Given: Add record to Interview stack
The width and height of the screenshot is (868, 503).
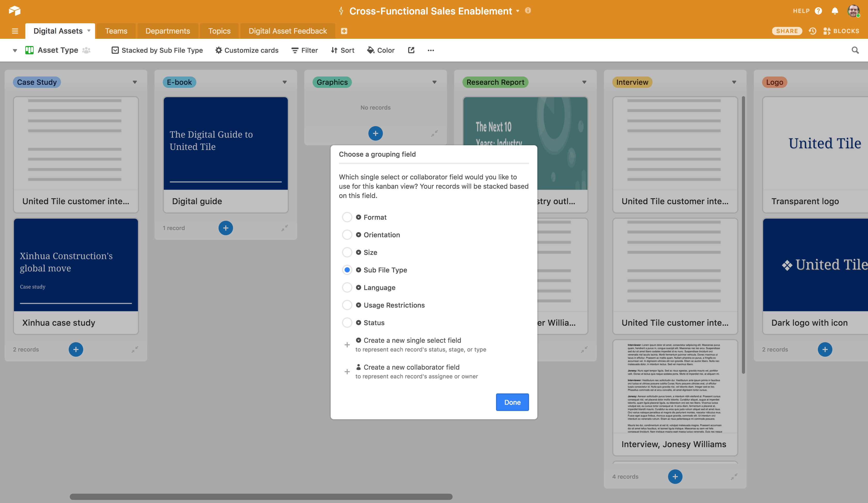Looking at the screenshot, I should [x=675, y=476].
